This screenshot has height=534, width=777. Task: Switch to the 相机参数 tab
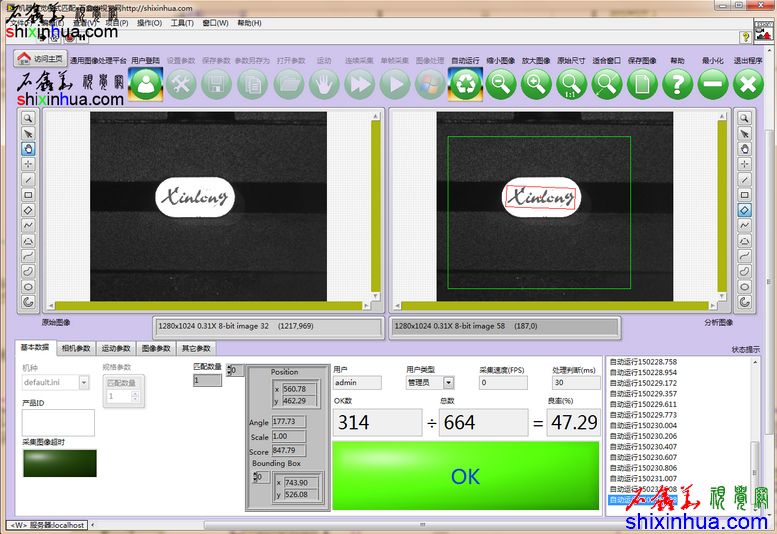click(x=76, y=348)
